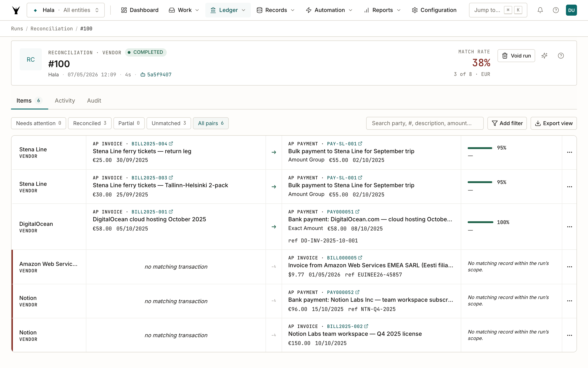Screen dimensions: 588x368
Task: Click the match arrow in DigitalOcean row
Action: coord(274,227)
